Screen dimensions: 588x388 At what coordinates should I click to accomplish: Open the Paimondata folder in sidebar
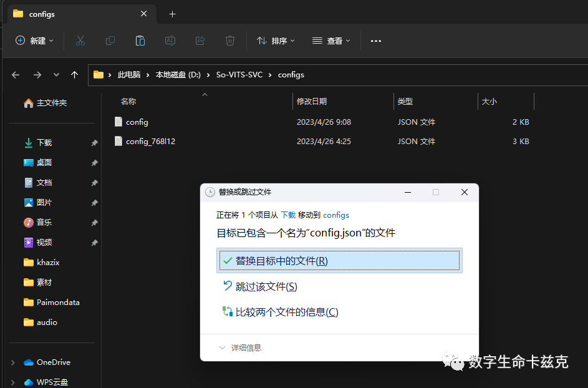58,302
